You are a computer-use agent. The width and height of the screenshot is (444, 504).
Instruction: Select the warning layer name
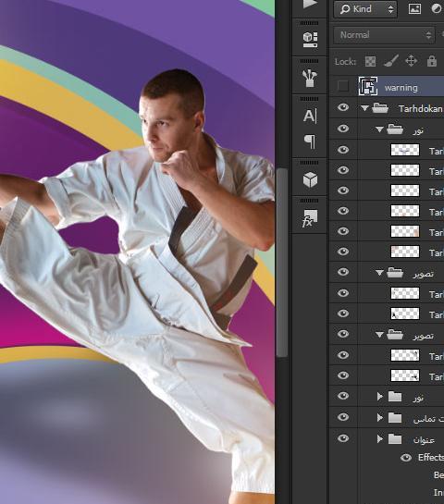point(401,88)
